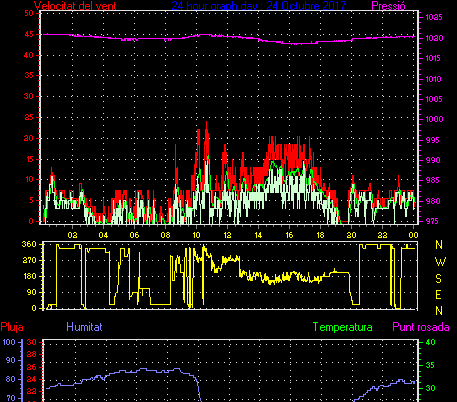Click the 26 rain axis value

(31, 367)
